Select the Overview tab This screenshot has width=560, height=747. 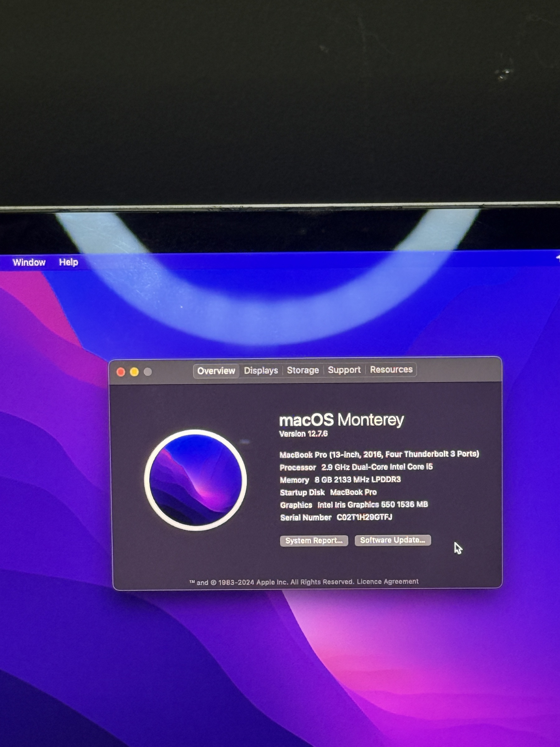click(x=216, y=371)
